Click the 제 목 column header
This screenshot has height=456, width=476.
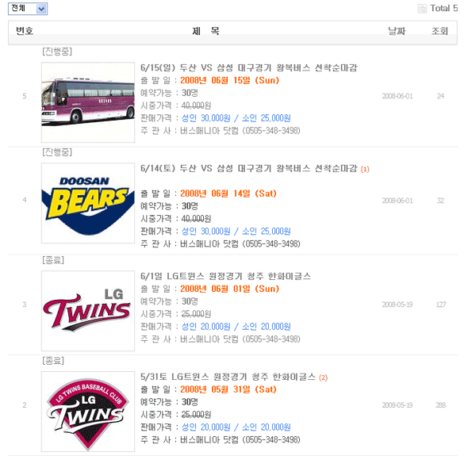click(x=205, y=32)
